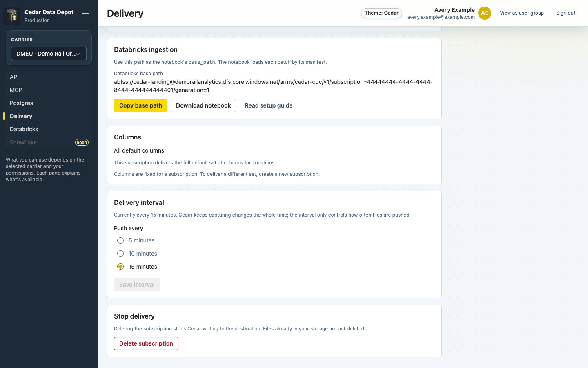This screenshot has width=588, height=368.
Task: Click Delete subscription button
Action: click(x=146, y=343)
